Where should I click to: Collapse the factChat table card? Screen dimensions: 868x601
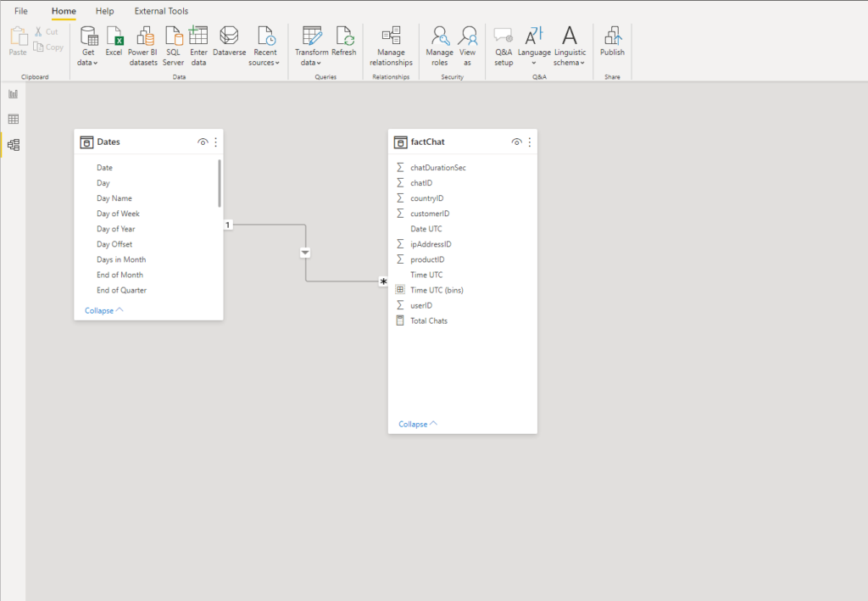point(417,424)
